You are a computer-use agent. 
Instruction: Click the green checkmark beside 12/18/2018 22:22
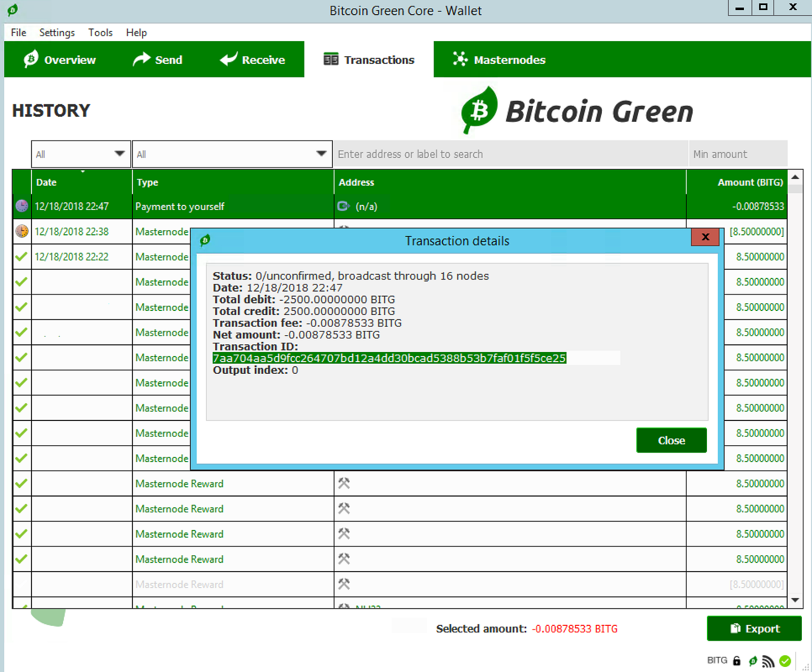click(x=21, y=257)
